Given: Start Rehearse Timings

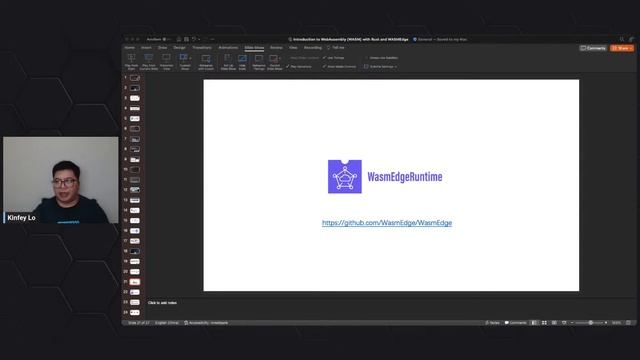Looking at the screenshot, I should (259, 62).
